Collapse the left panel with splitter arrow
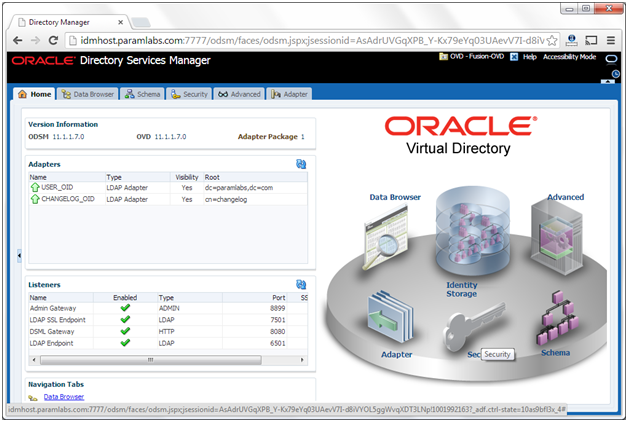The height and width of the screenshot is (422, 628). coord(19,255)
